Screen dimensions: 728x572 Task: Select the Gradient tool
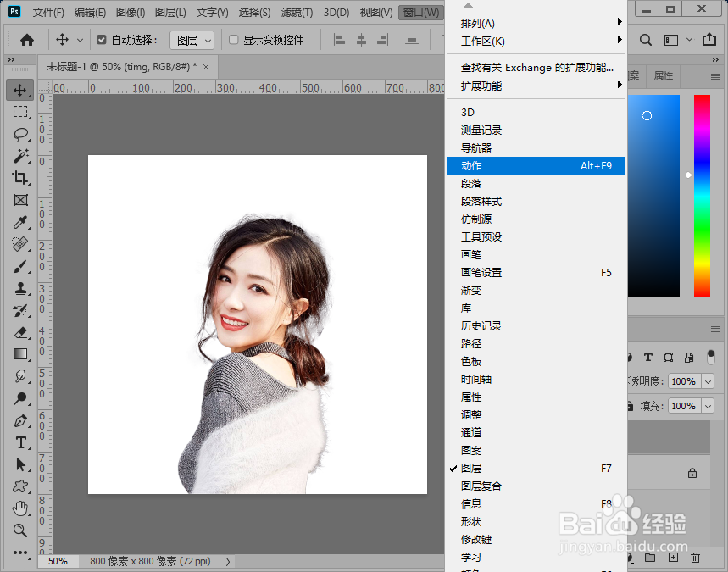20,354
